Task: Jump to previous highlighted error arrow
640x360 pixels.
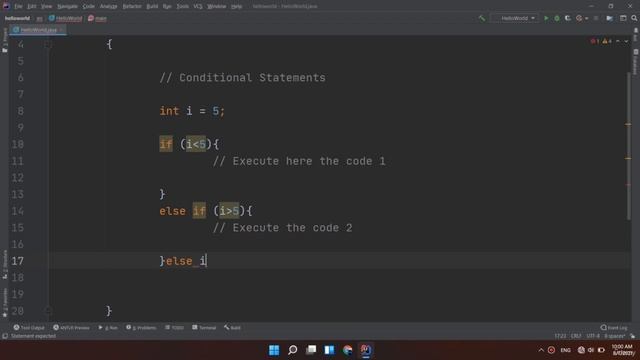Action: (618, 41)
